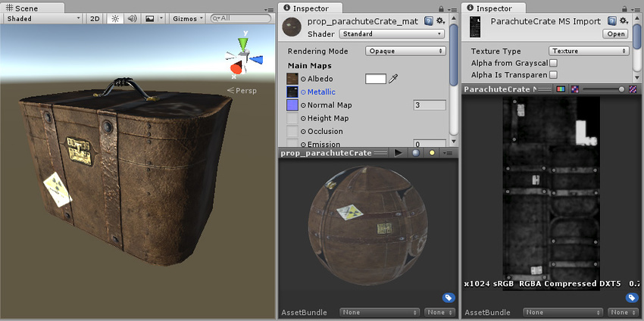Toggle the preview light with the yellow dot icon
This screenshot has height=321, width=644.
click(432, 153)
